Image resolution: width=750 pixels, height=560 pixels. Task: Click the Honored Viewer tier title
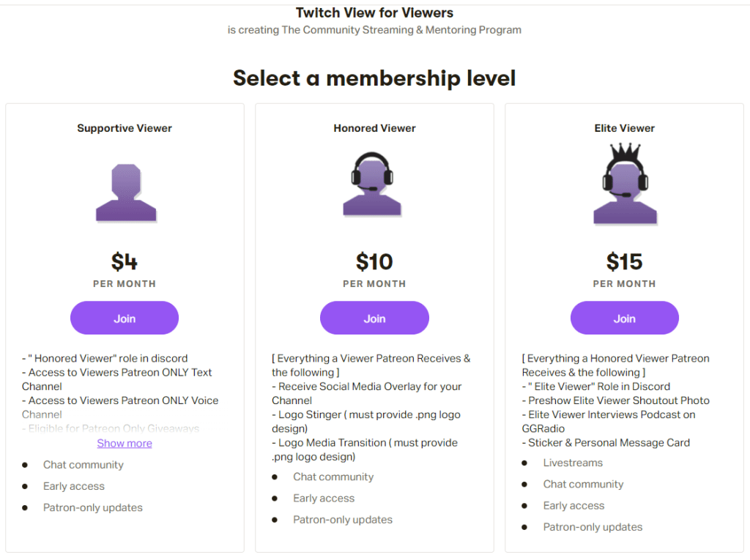(374, 128)
